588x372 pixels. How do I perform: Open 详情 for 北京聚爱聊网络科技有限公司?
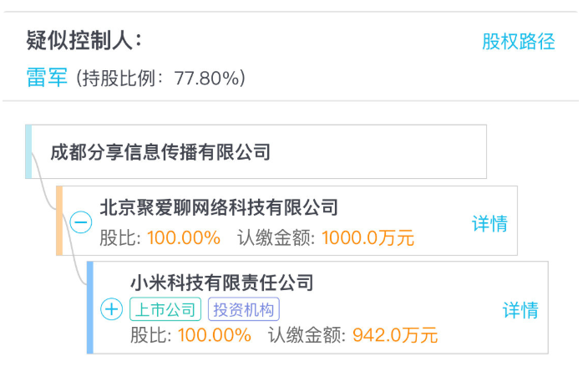(x=489, y=224)
